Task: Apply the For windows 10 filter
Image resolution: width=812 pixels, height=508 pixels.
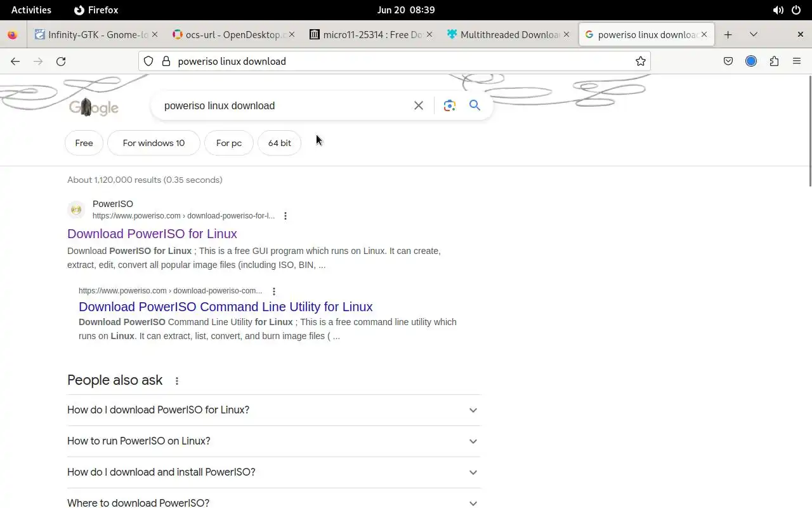Action: coord(154,143)
